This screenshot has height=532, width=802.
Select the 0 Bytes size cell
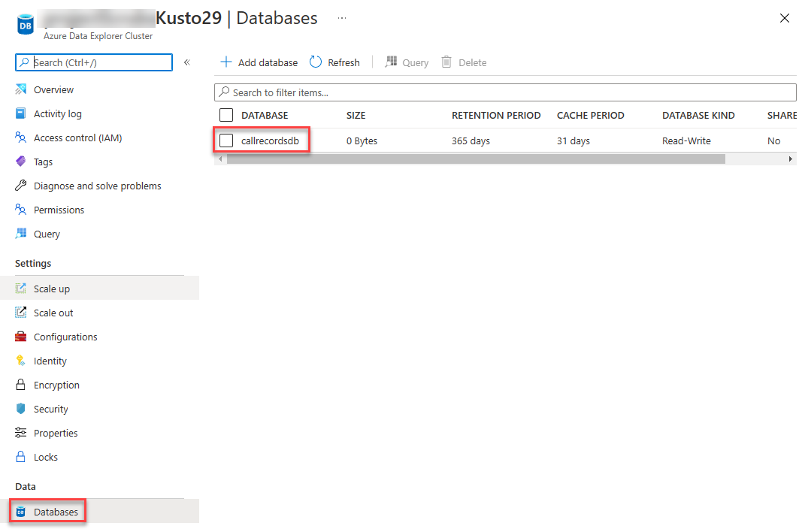[x=362, y=141]
